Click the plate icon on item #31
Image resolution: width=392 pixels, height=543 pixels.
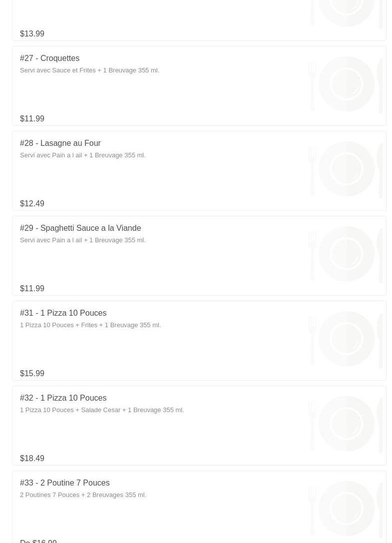coord(346,339)
